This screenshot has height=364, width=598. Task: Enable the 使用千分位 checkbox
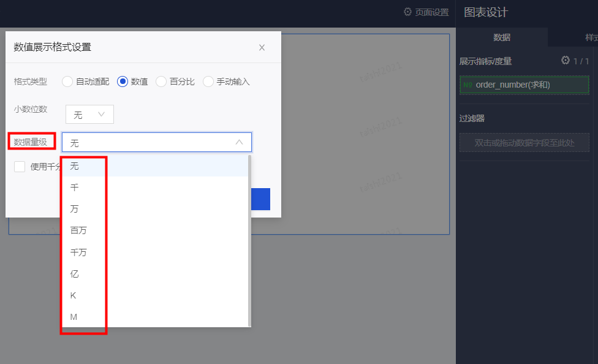20,167
